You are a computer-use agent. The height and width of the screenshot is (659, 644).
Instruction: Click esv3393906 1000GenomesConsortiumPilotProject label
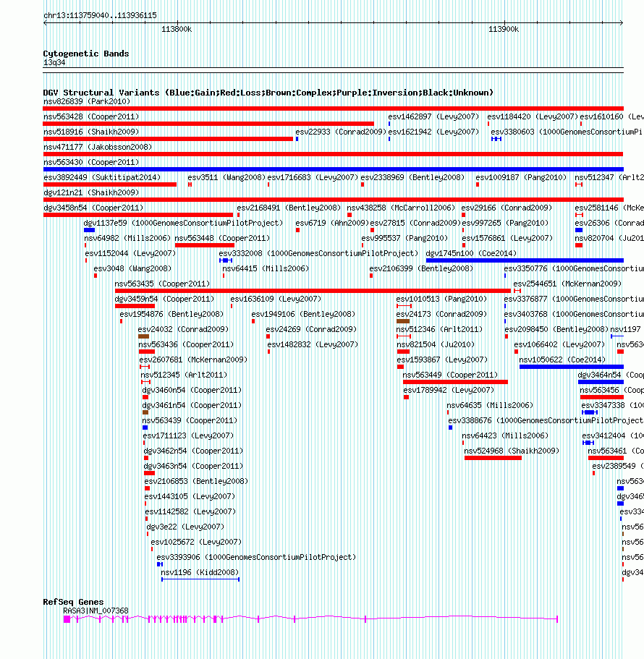pyautogui.click(x=256, y=557)
